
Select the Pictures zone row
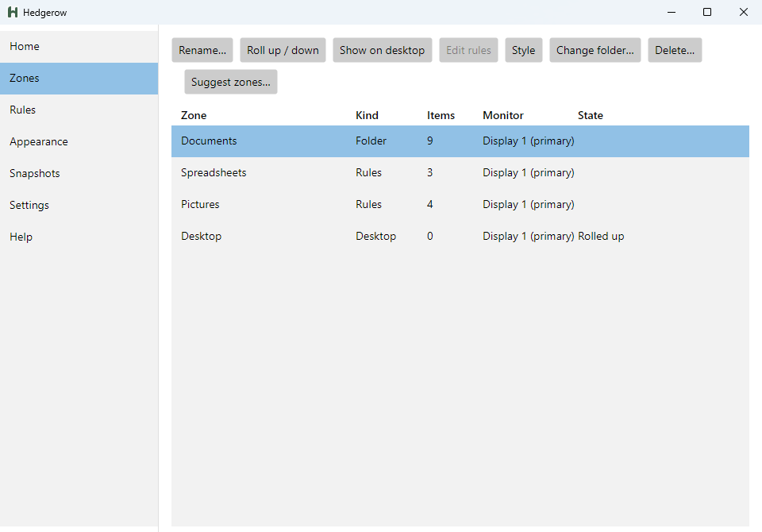[x=460, y=204]
